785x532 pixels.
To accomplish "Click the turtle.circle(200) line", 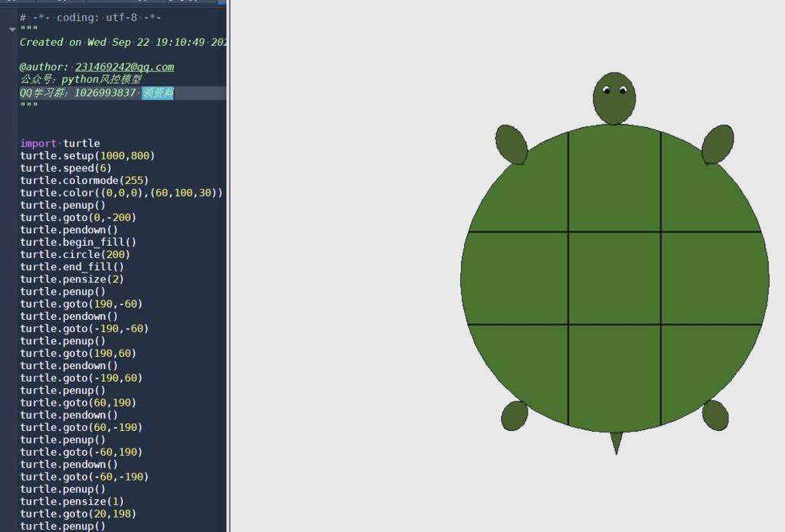I will [x=74, y=254].
